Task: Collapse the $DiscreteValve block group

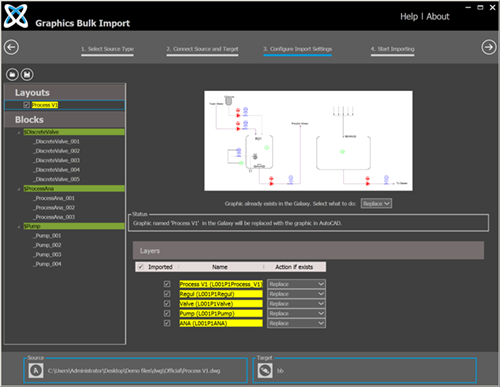Action: tap(19, 133)
